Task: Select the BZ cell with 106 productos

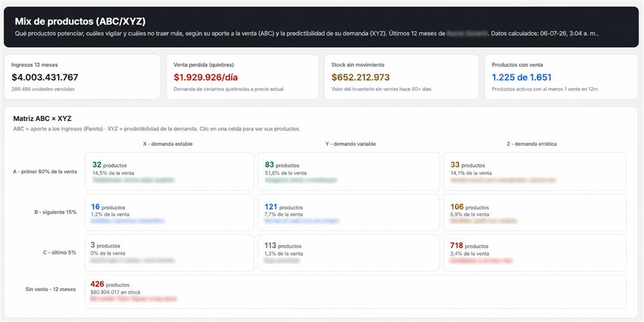Action: [535, 213]
